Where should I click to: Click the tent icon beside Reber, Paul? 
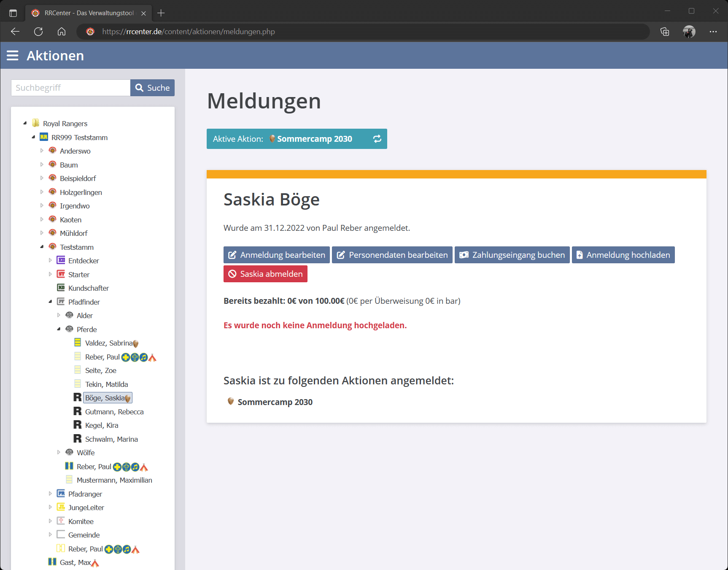tap(152, 357)
